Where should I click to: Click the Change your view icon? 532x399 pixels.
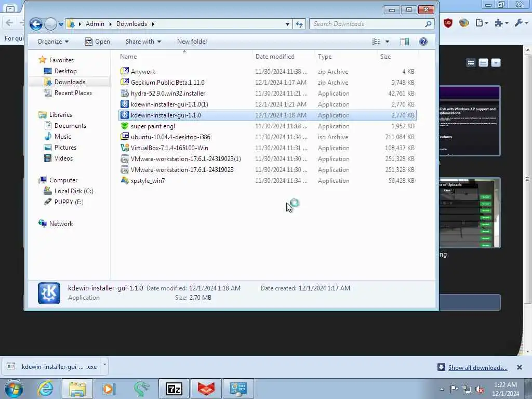point(376,42)
